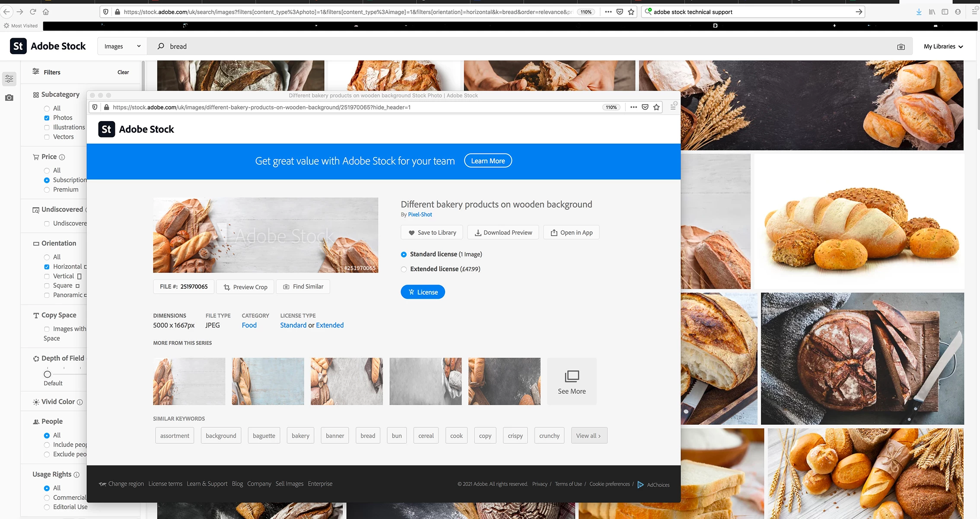The height and width of the screenshot is (519, 980).
Task: Click the downloads arrow in browser toolbar
Action: click(919, 12)
